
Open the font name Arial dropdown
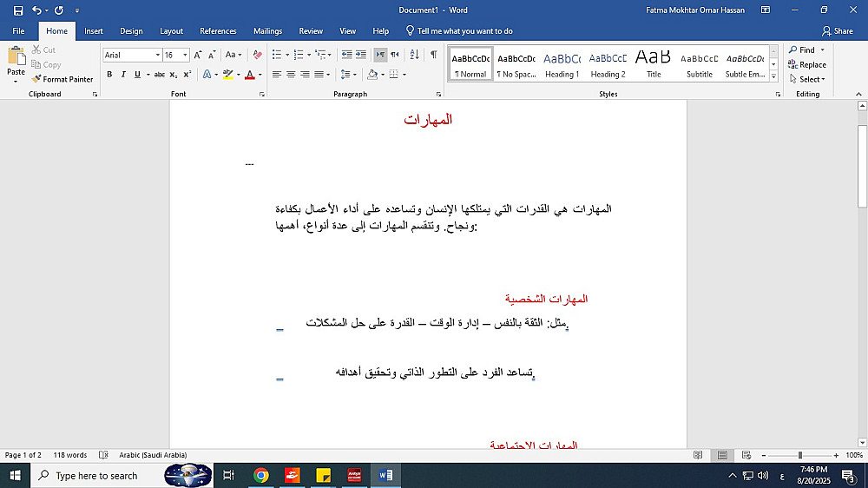pos(158,55)
